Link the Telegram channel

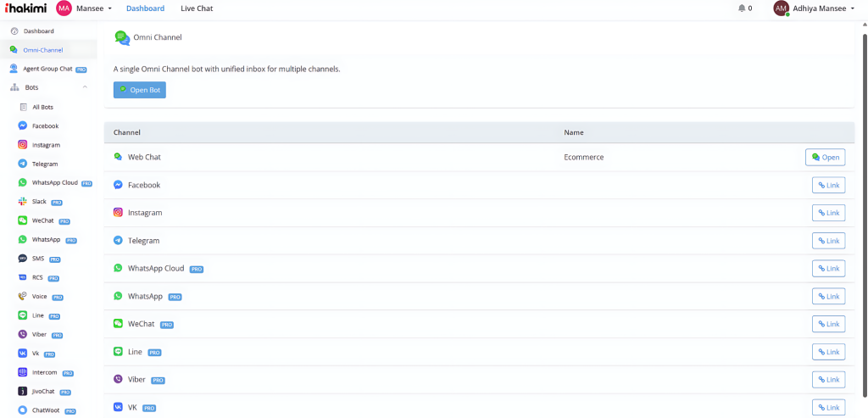(x=829, y=241)
